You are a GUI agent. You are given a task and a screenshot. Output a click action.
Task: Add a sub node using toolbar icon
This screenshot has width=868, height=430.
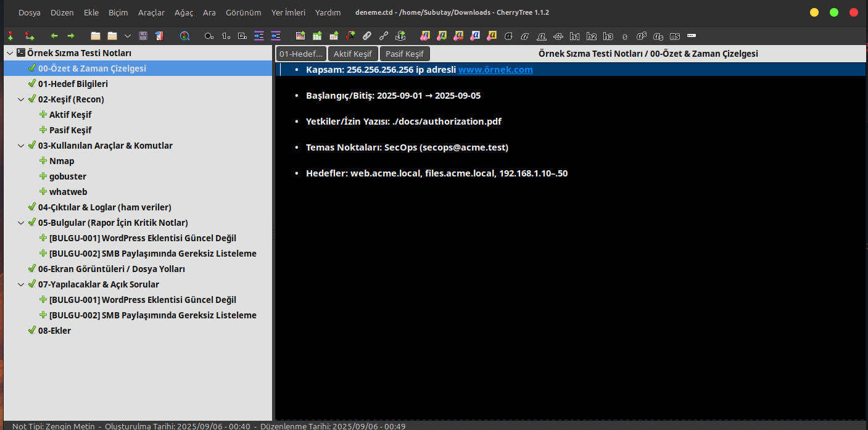[x=29, y=36]
